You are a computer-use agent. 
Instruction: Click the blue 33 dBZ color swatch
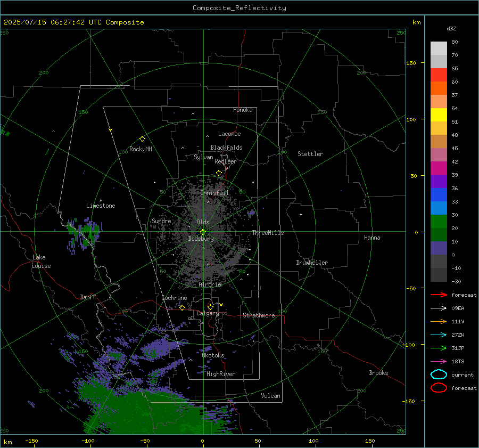point(439,195)
